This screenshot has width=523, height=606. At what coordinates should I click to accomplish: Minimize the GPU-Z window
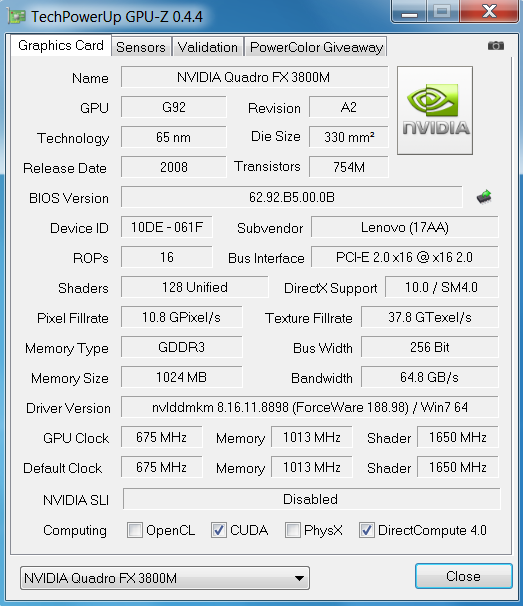(409, 11)
